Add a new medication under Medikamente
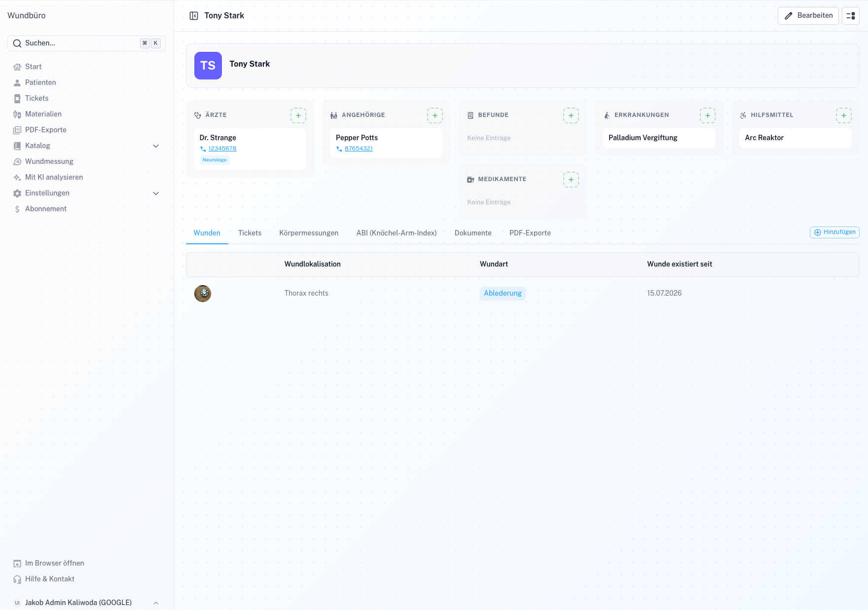This screenshot has width=868, height=610. tap(571, 180)
